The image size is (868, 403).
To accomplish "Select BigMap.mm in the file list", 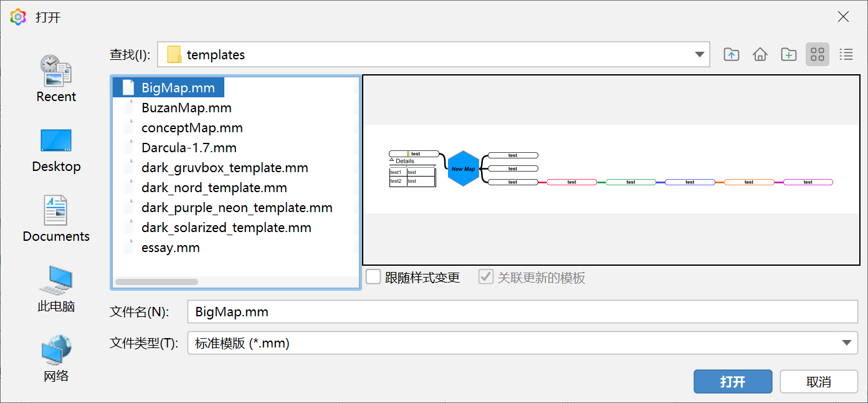I will pos(168,88).
